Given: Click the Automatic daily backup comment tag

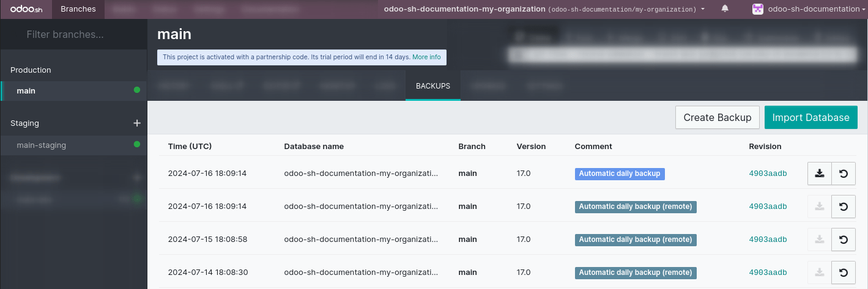Looking at the screenshot, I should point(619,174).
